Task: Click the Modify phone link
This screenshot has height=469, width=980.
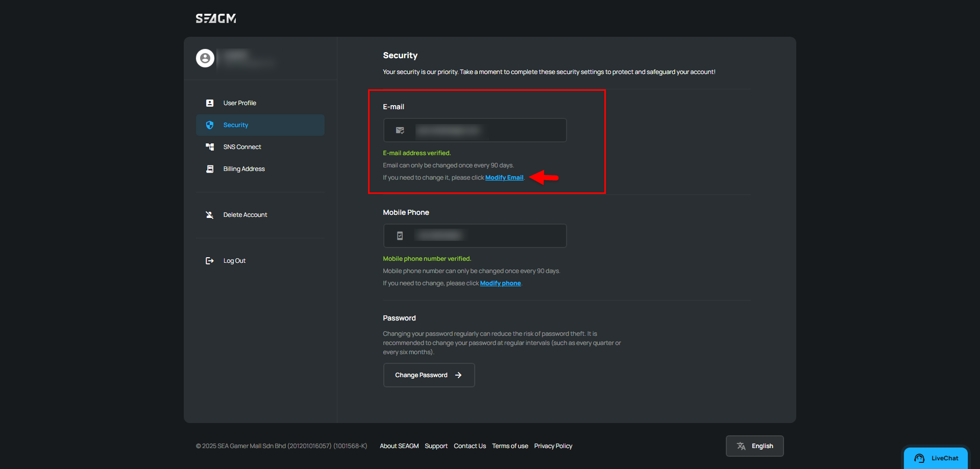Action: tap(500, 283)
